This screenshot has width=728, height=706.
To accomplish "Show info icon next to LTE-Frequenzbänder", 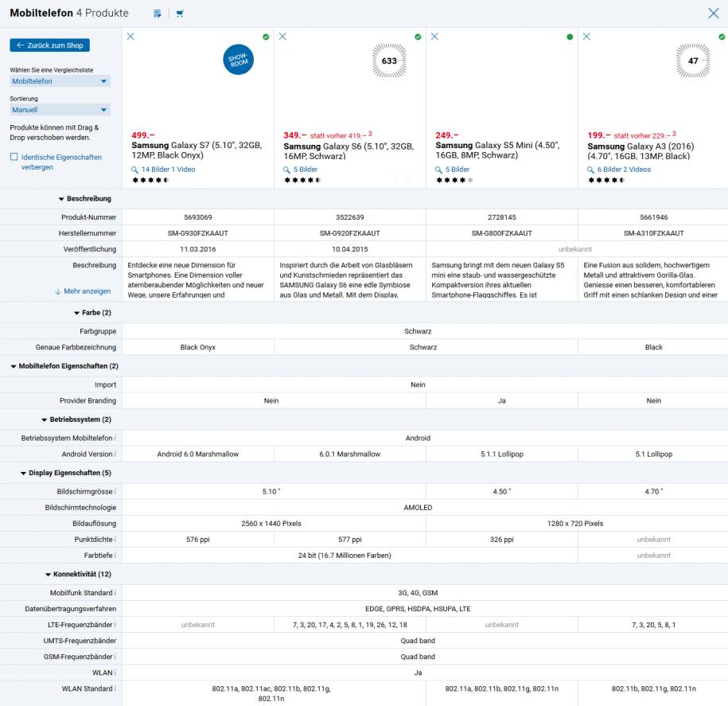I will (115, 625).
